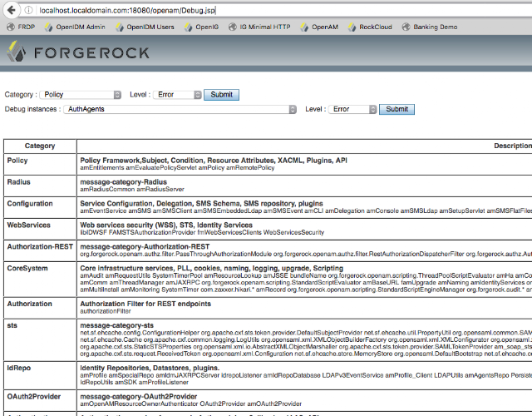Click the message-category-Authorization-REST description
Screen dimensions: 532x416
click(x=145, y=246)
